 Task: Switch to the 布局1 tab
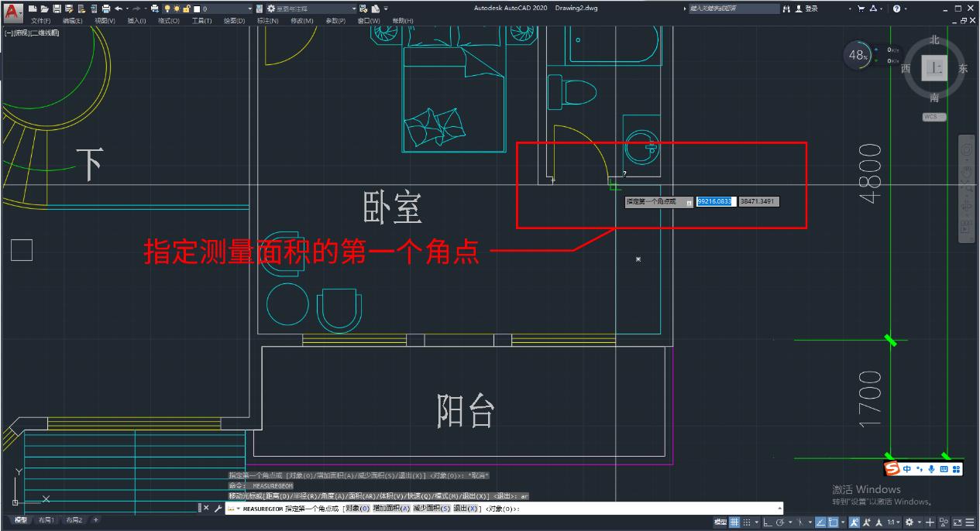(45, 520)
